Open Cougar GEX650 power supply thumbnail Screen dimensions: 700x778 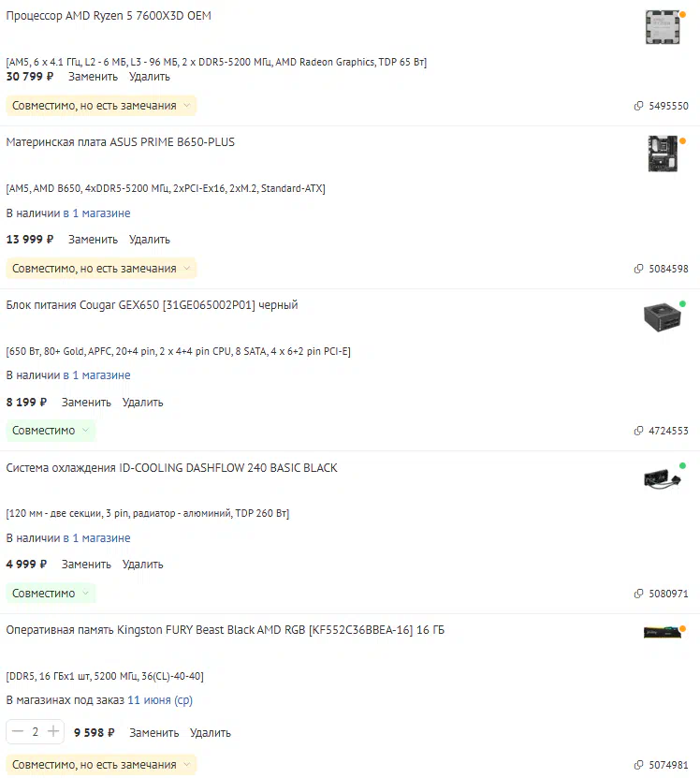point(663,316)
